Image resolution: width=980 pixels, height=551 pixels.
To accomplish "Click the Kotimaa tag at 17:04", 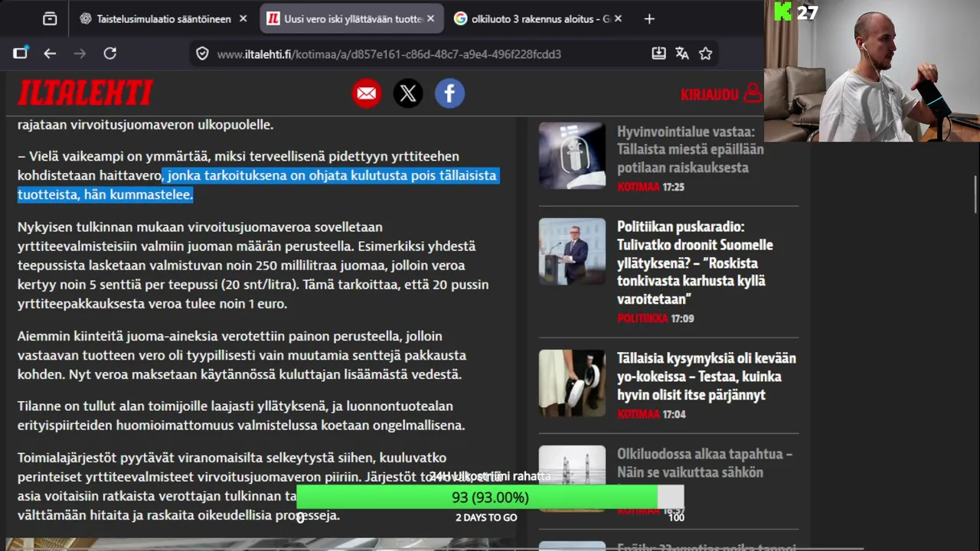I will pos(638,414).
